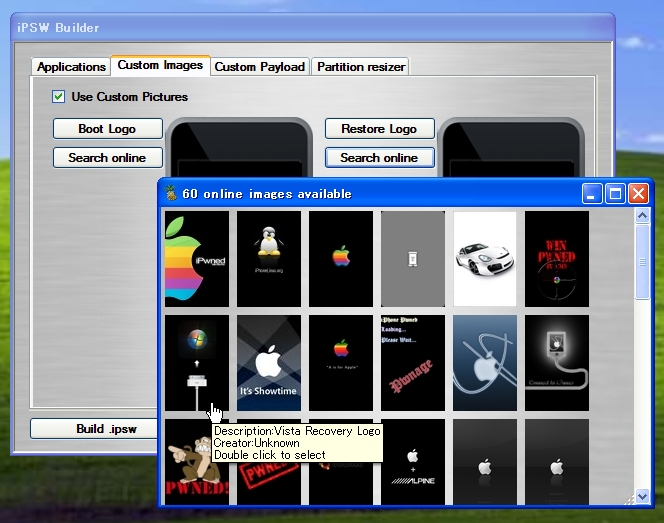Open the Custom Images tab

pyautogui.click(x=160, y=65)
